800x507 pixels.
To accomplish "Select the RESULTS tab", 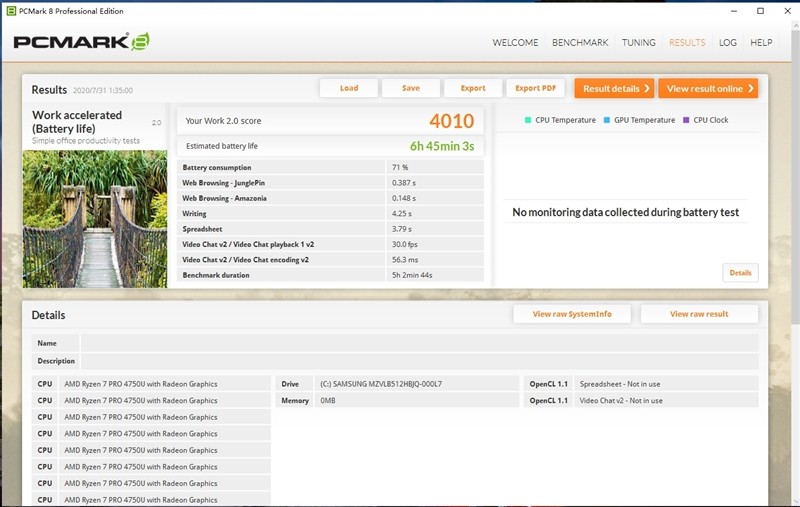I will tap(687, 42).
